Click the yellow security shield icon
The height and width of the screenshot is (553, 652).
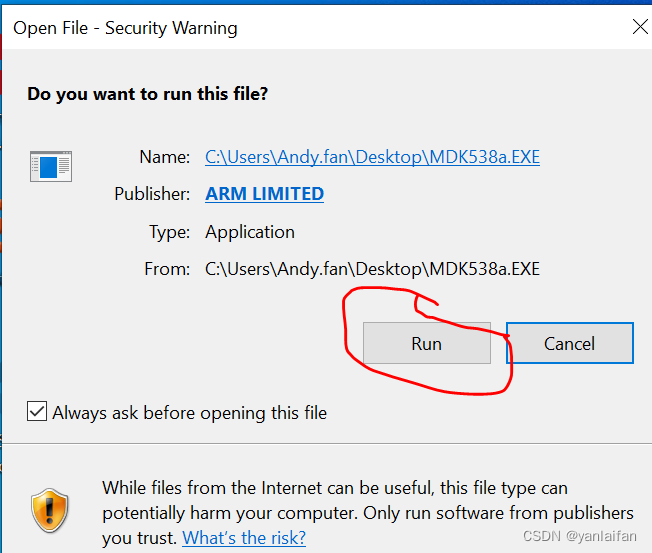point(50,511)
